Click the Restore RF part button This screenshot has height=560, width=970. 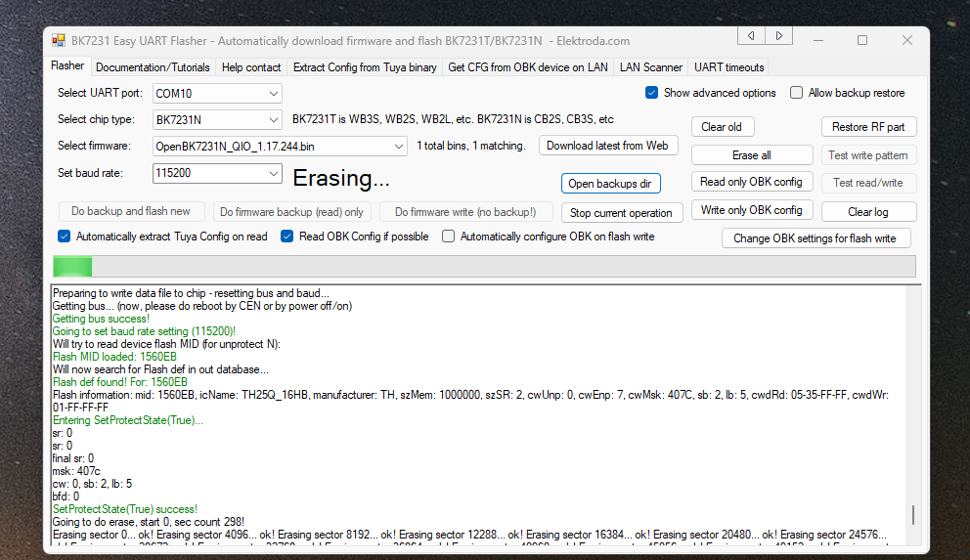click(868, 127)
